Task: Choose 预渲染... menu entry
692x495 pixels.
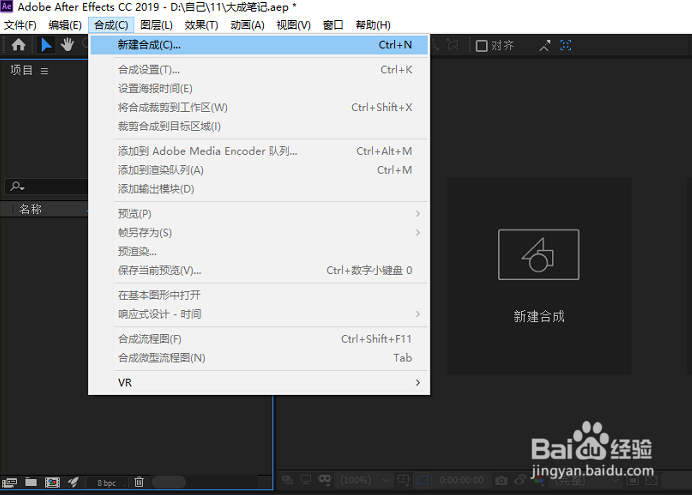Action: pyautogui.click(x=259, y=251)
